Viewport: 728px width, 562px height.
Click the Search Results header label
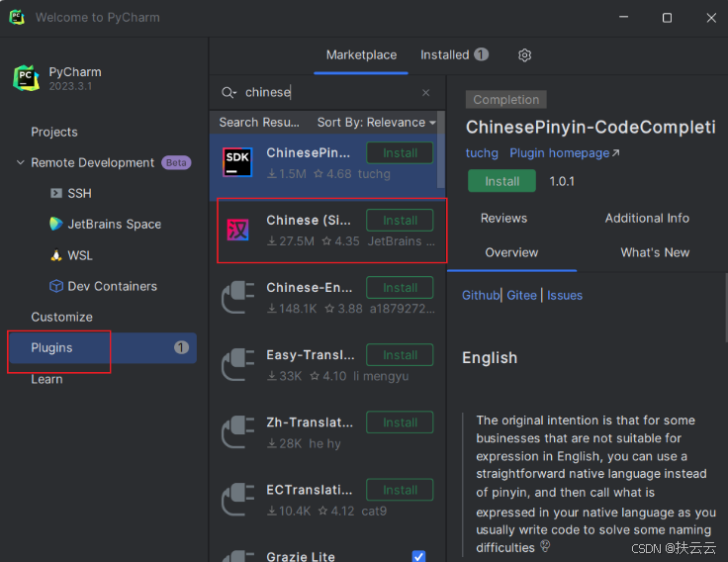[259, 122]
